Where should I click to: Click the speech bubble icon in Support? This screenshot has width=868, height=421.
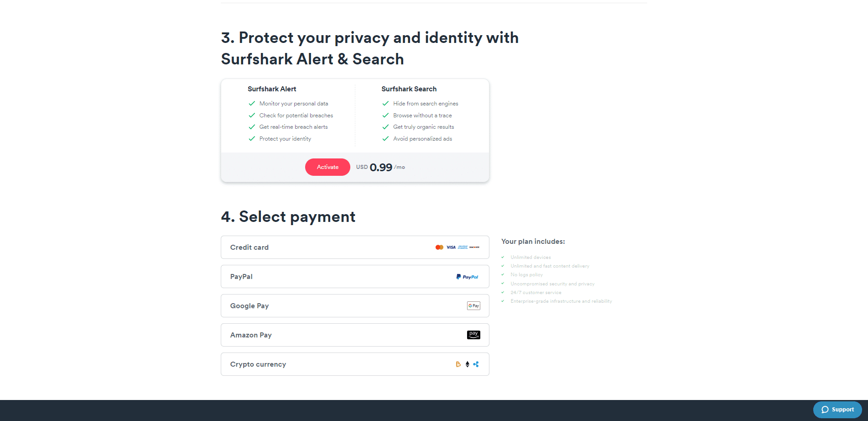(825, 410)
